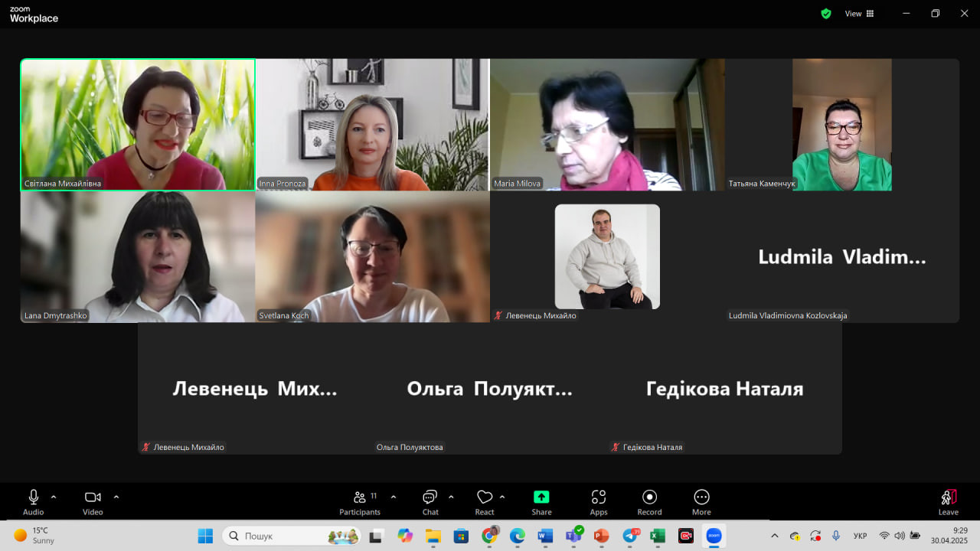The width and height of the screenshot is (980, 551).
Task: Open the clock and calendar showing 9:29
Action: pos(949,536)
